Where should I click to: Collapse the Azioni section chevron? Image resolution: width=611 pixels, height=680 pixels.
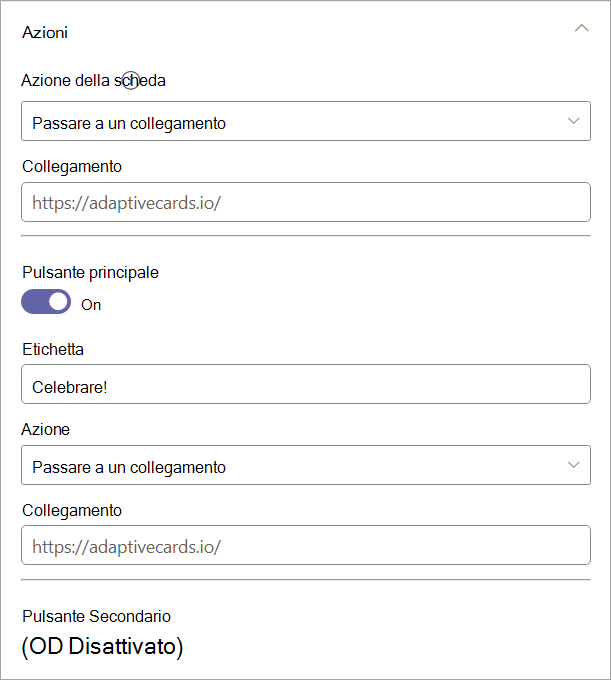(x=581, y=29)
